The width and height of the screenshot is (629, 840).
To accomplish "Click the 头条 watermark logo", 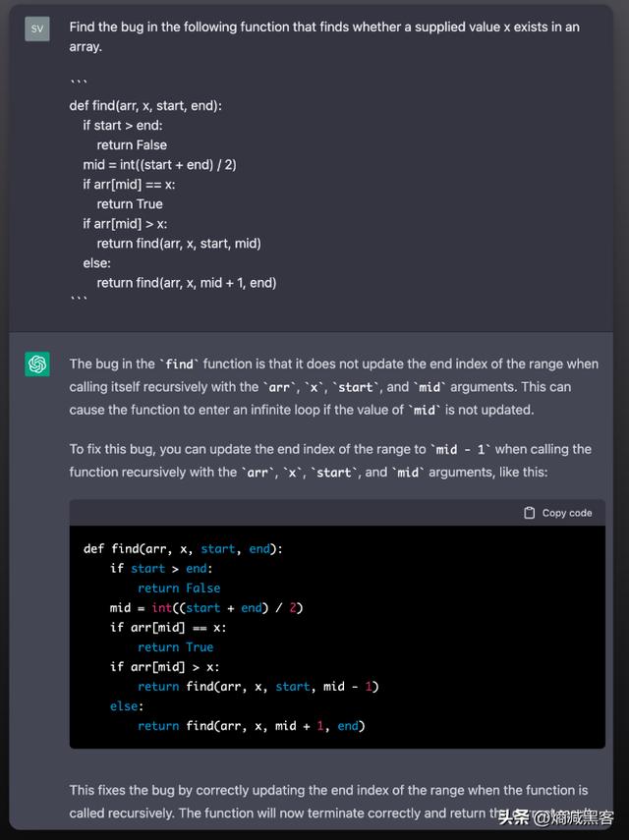I will 514,817.
